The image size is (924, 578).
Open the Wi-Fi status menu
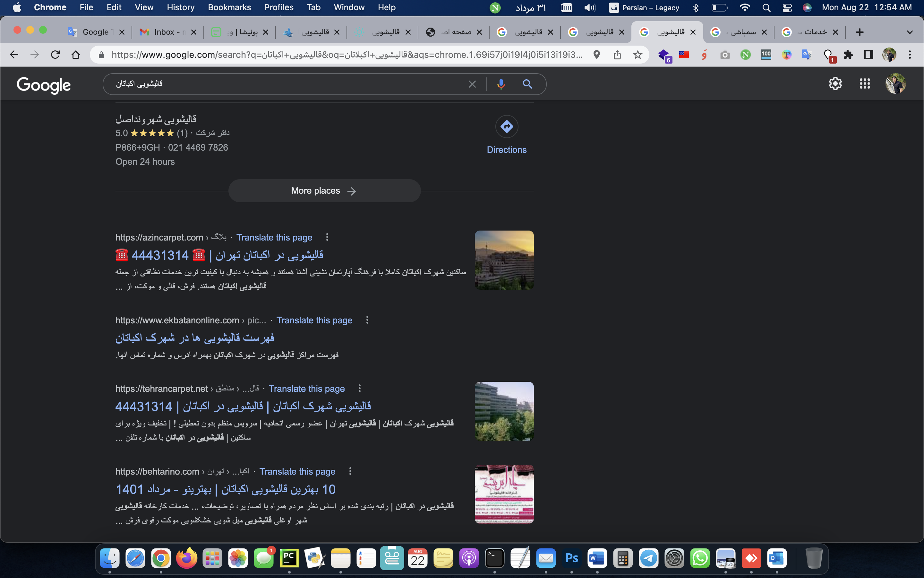click(x=745, y=8)
